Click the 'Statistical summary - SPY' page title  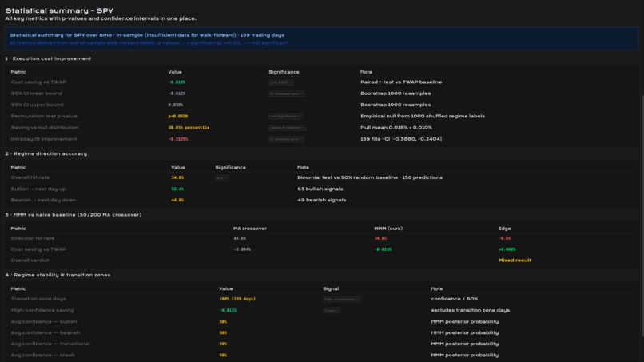tap(59, 10)
